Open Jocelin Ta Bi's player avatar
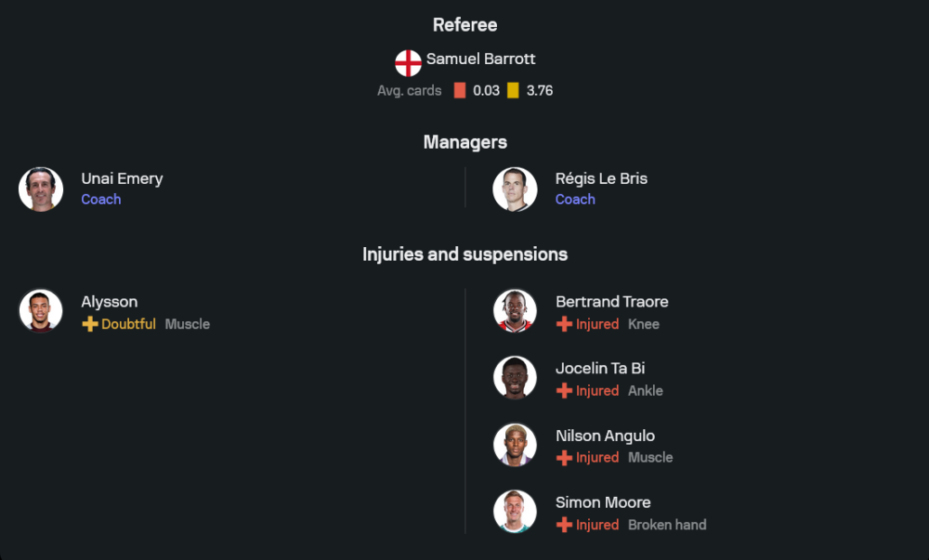The height and width of the screenshot is (560, 929). 515,378
